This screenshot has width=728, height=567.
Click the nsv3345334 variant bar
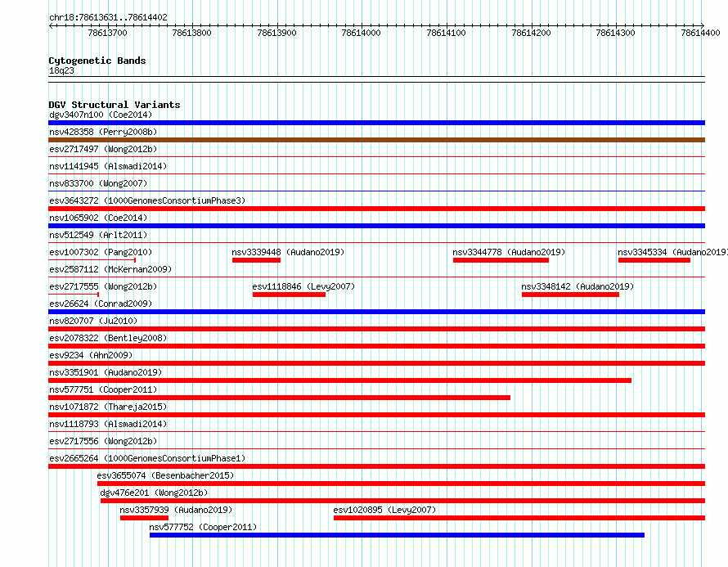tap(654, 260)
